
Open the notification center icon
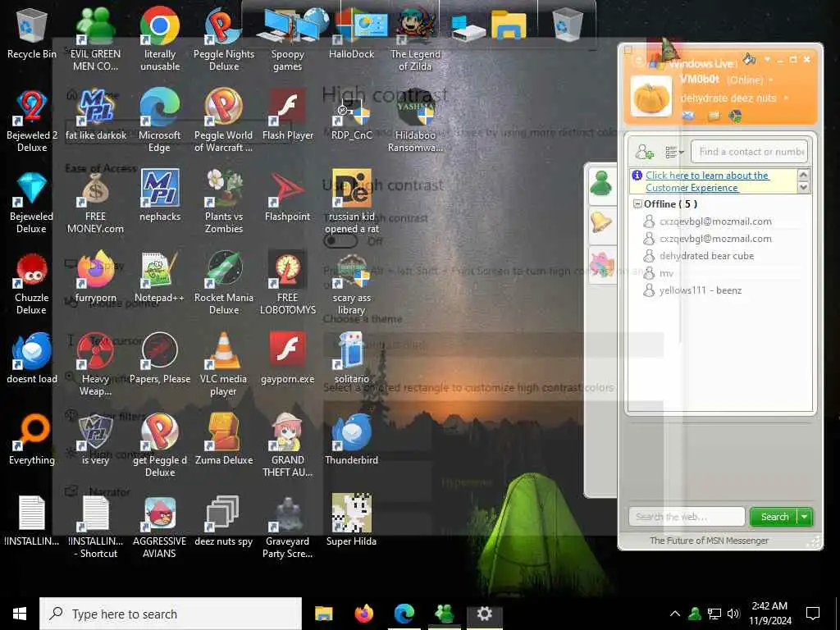[x=813, y=614]
